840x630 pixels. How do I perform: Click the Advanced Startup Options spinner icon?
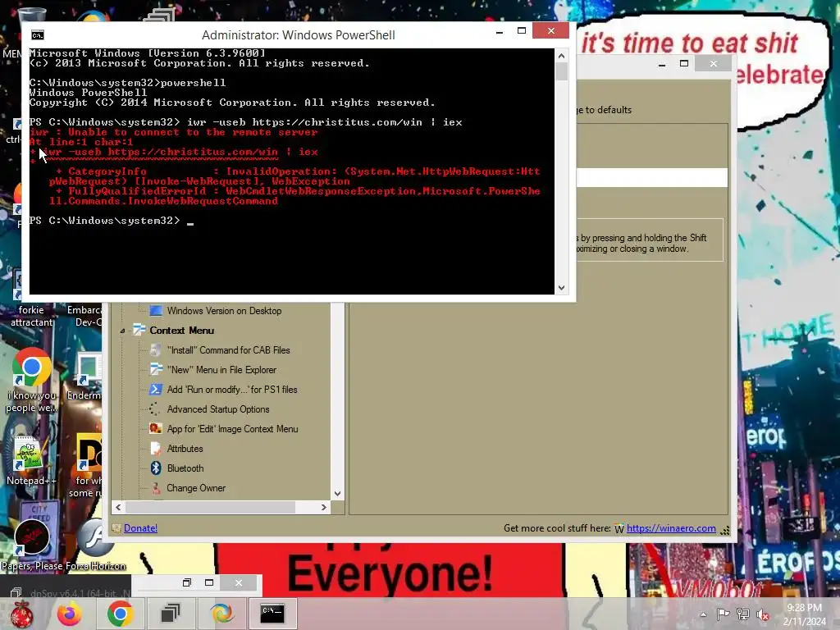156,409
